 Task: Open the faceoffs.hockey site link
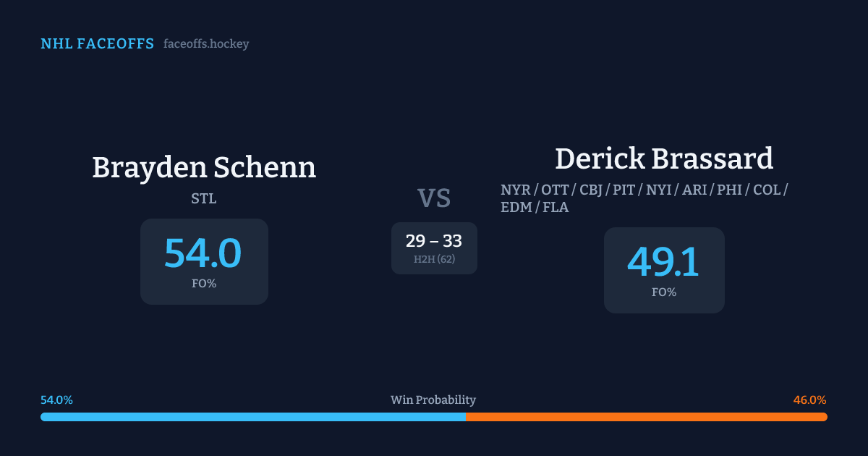(x=206, y=44)
